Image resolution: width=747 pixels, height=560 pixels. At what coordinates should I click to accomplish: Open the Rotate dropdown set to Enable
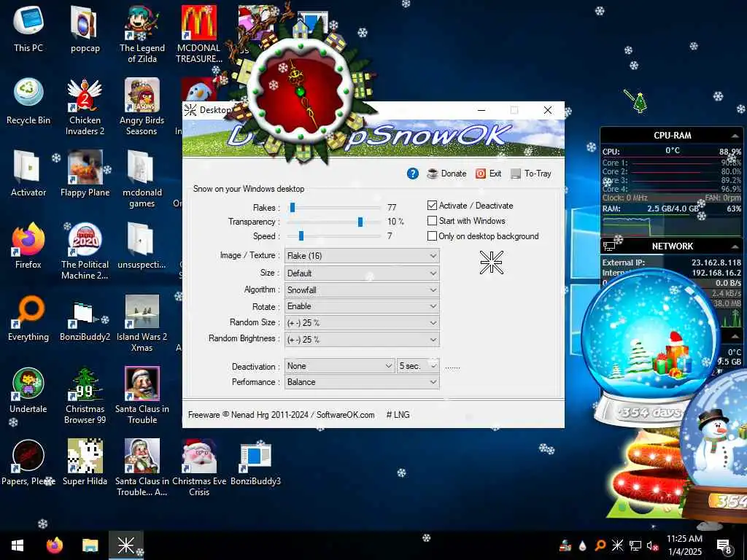coord(362,306)
